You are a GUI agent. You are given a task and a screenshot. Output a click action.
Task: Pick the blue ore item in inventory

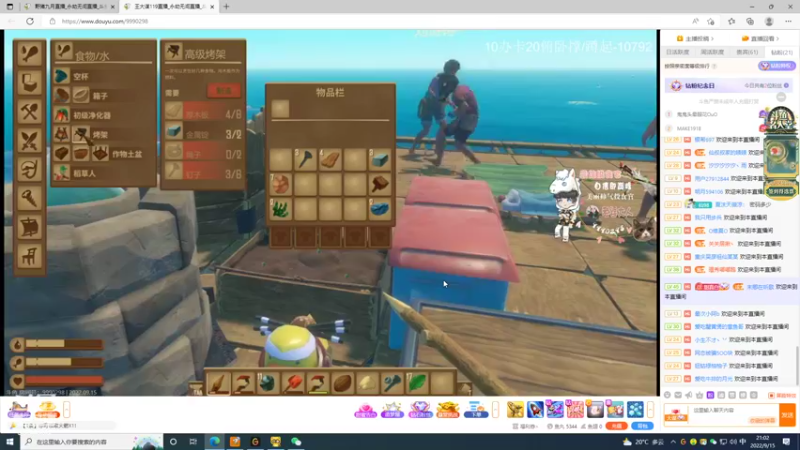(380, 209)
